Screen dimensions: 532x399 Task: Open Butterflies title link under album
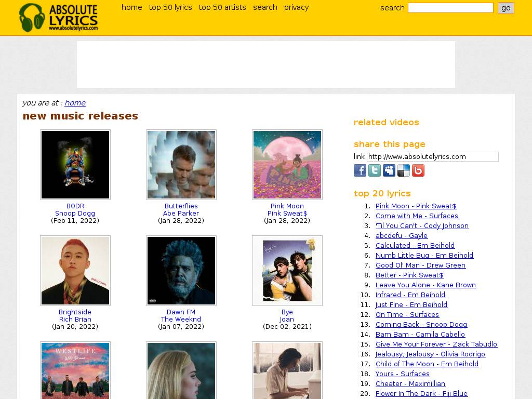(181, 206)
